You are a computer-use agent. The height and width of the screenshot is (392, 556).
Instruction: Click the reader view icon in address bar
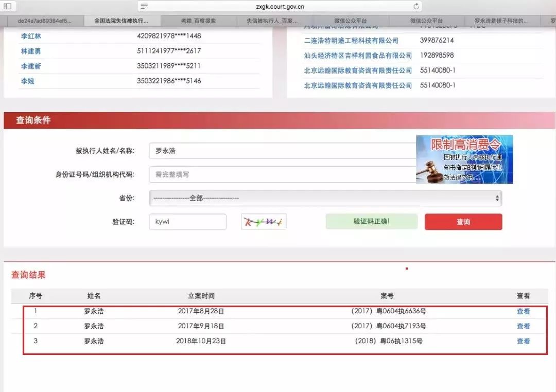click(x=144, y=6)
